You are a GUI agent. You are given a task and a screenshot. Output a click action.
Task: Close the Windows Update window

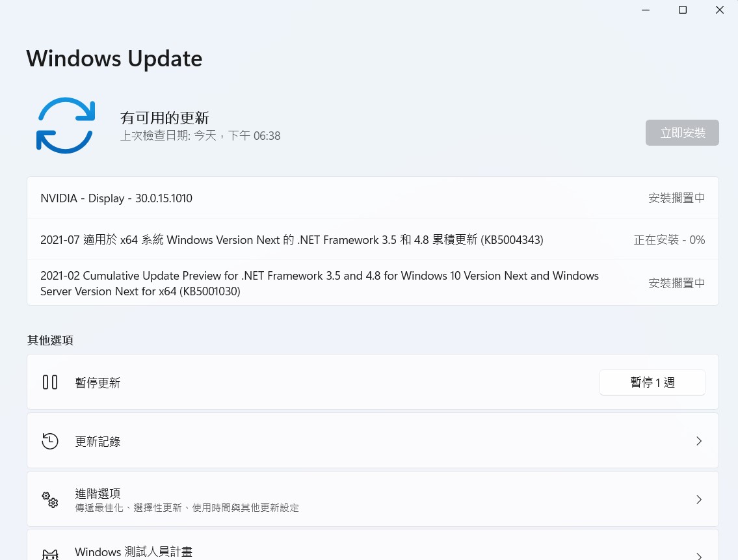coord(720,10)
